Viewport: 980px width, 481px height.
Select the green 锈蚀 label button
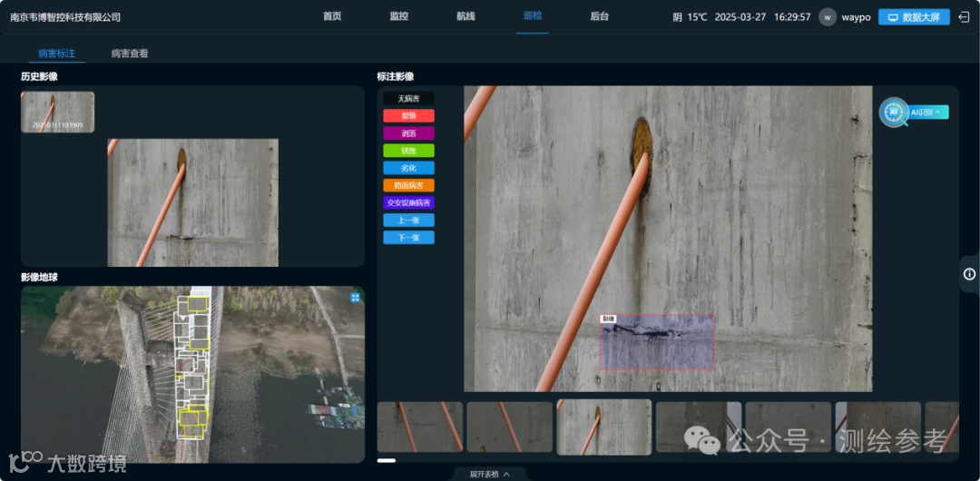408,151
